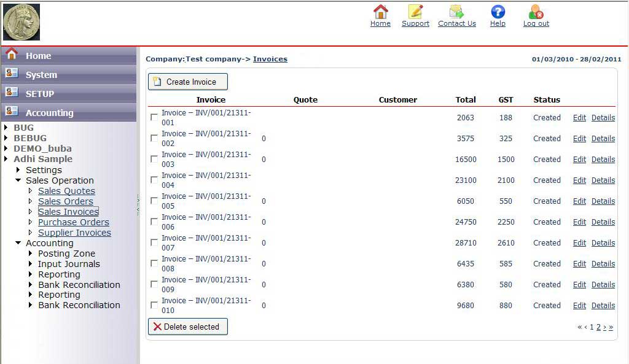
Task: Click the Contact Us envelope icon
Action: point(456,11)
